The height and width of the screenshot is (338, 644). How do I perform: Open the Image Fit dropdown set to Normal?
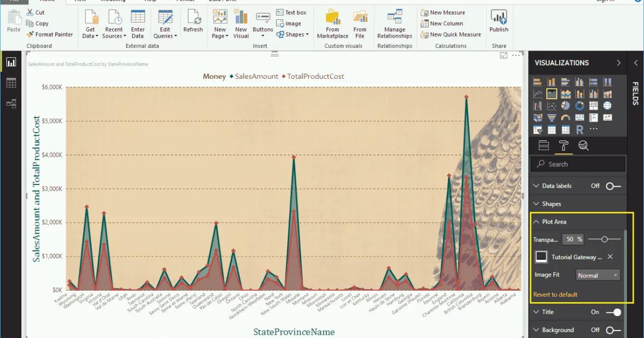tap(597, 275)
